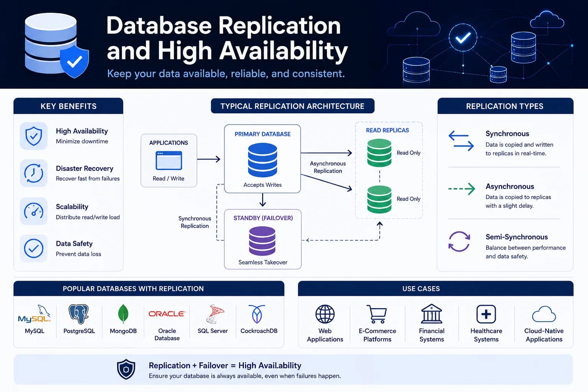Click the Synchronous double-arrow icon
This screenshot has width=588, height=392.
[461, 140]
